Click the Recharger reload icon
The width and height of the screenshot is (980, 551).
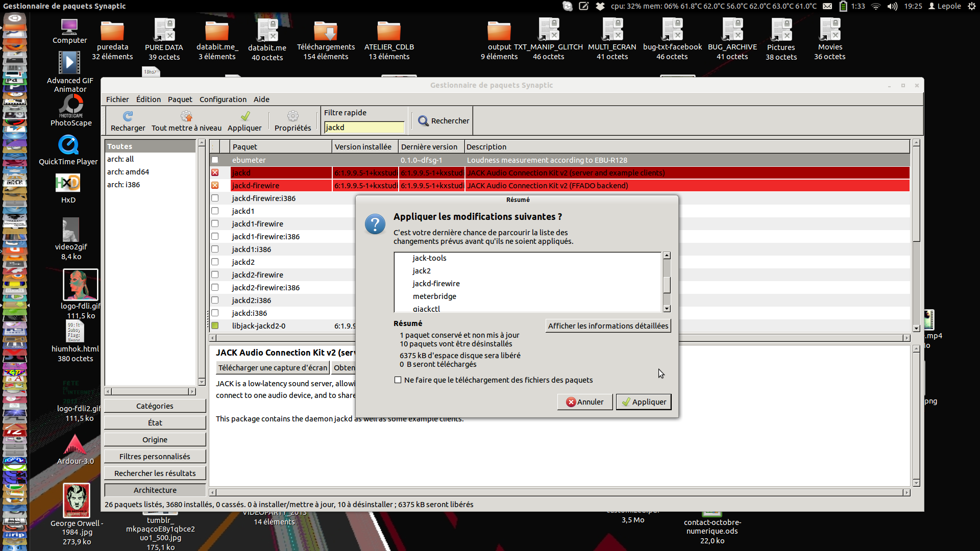(x=128, y=116)
